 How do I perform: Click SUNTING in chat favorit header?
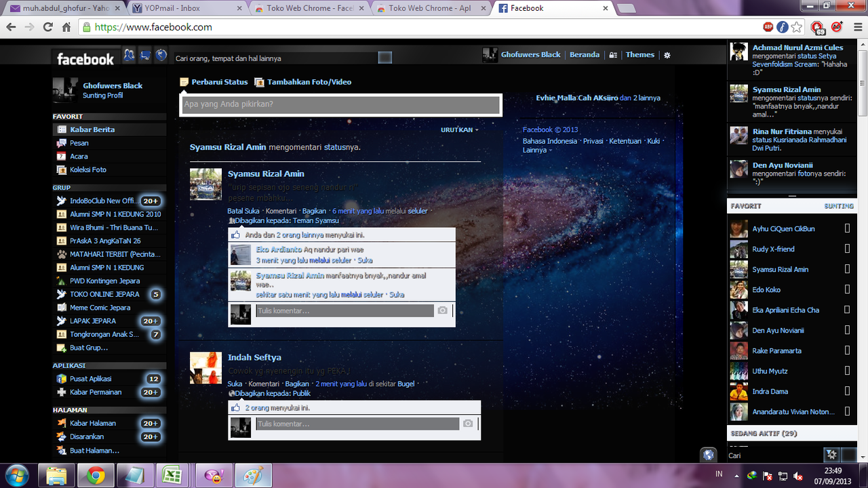point(839,205)
